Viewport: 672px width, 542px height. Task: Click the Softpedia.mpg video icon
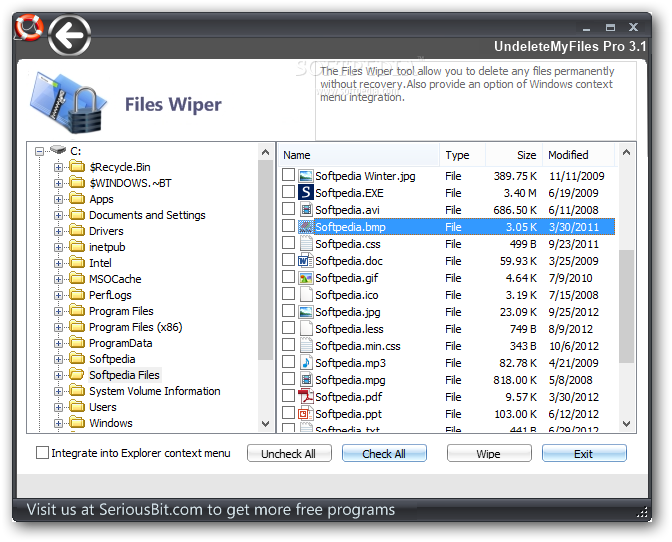tap(306, 380)
